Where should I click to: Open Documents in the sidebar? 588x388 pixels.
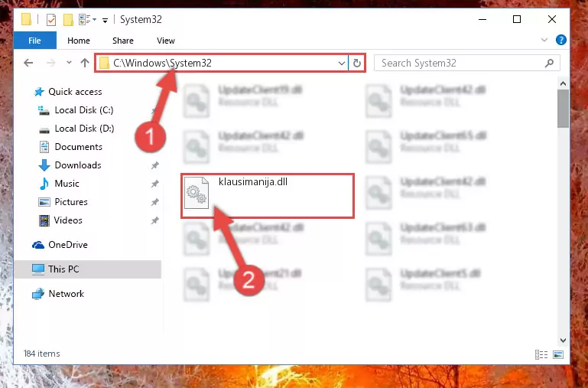79,147
